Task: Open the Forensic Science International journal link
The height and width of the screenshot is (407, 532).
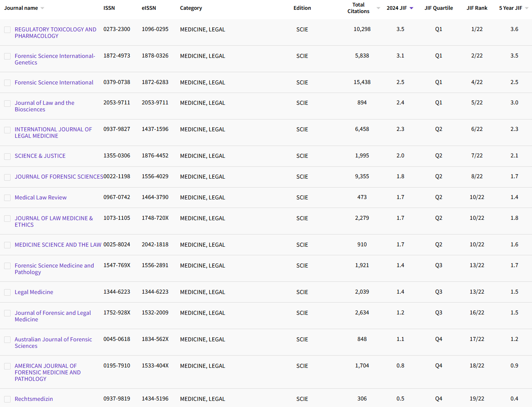Action: point(54,82)
